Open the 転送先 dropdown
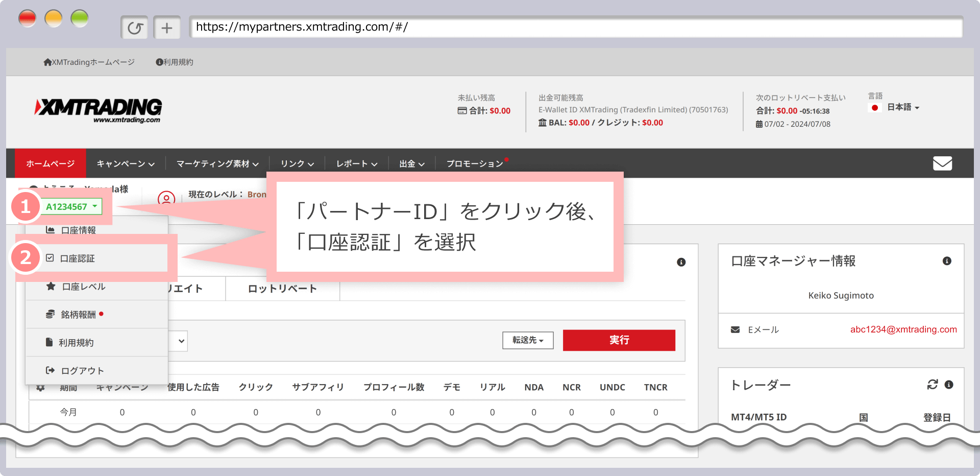Image resolution: width=980 pixels, height=476 pixels. coord(528,341)
